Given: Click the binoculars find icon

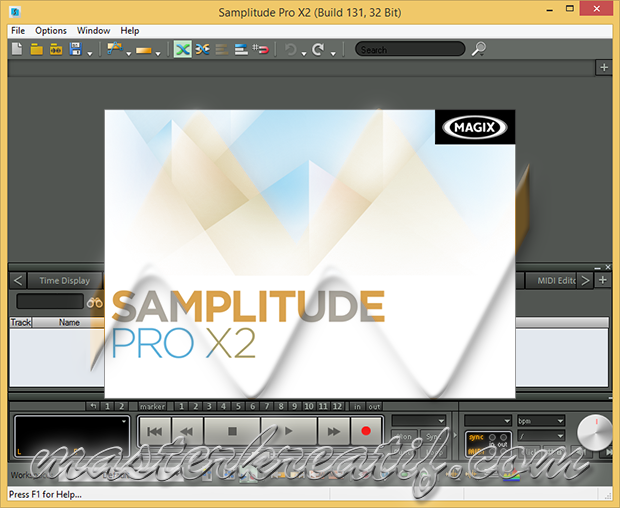Looking at the screenshot, I should click(x=95, y=303).
